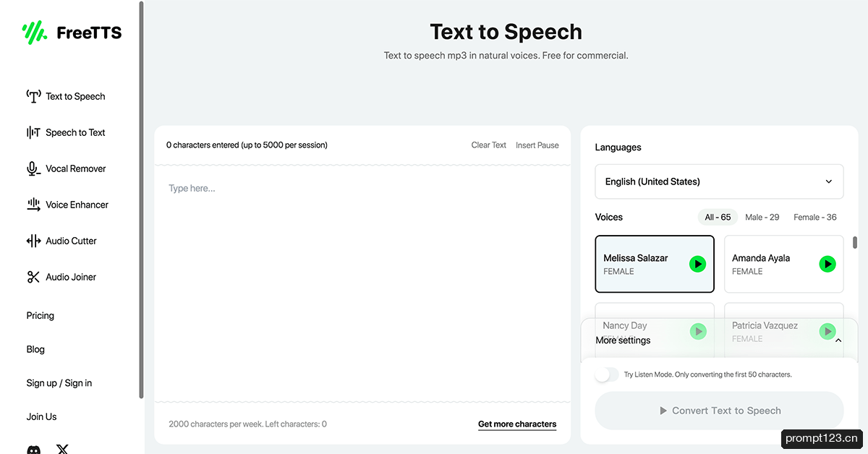Go to Speech to Text page

[x=75, y=132]
